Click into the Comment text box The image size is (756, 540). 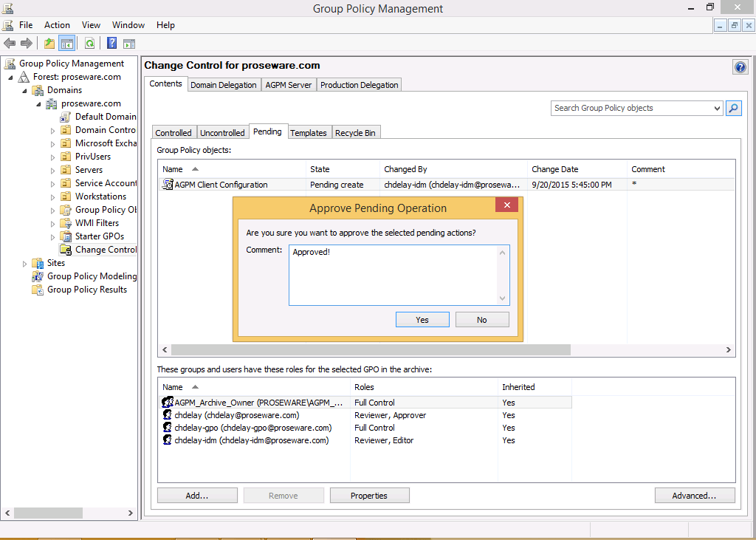pyautogui.click(x=395, y=275)
